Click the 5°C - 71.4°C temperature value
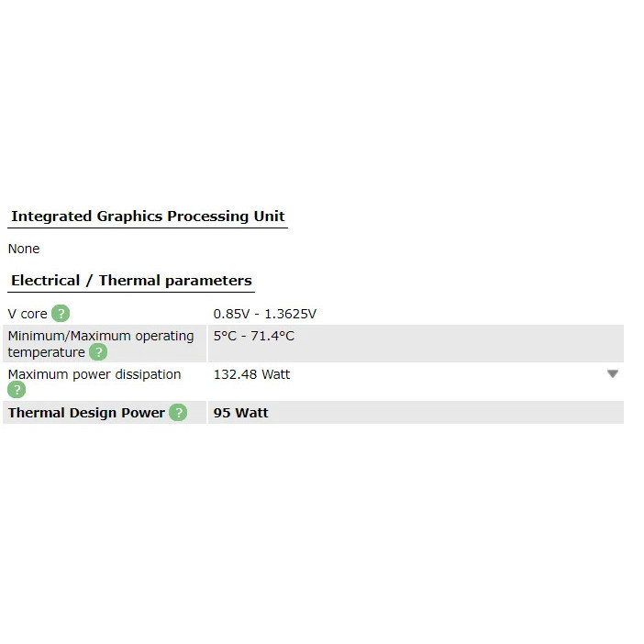Image resolution: width=644 pixels, height=644 pixels. click(x=254, y=336)
